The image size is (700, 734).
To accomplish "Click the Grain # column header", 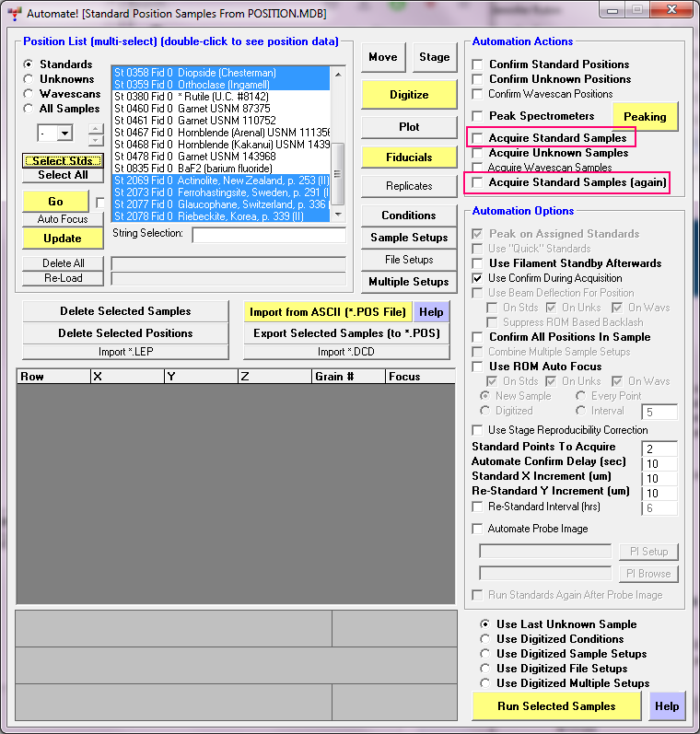I will click(347, 377).
